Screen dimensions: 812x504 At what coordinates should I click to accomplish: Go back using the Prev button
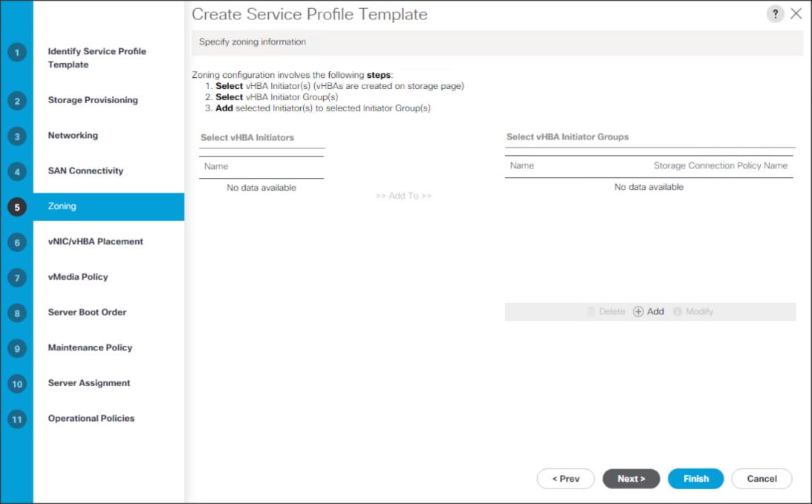click(566, 479)
